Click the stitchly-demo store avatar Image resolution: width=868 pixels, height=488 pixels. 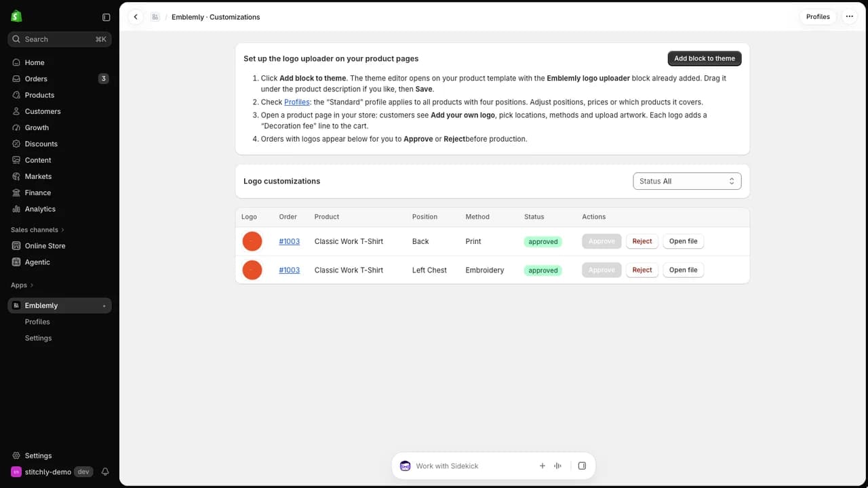point(16,472)
